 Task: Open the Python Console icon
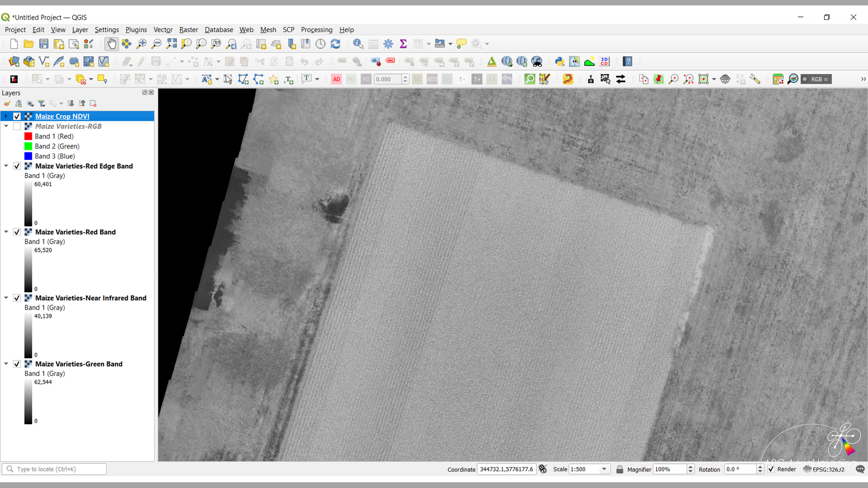pos(559,61)
